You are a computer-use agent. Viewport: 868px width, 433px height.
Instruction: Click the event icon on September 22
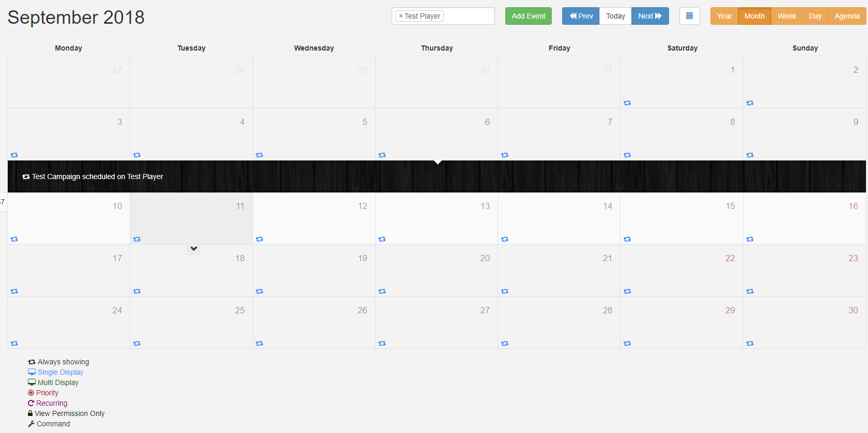(x=627, y=292)
